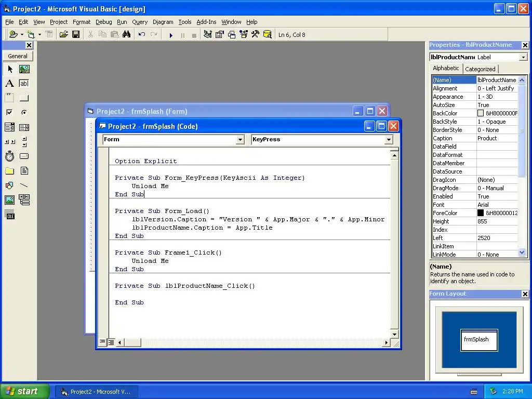Open the Project Explorer from toolbar

click(208, 34)
